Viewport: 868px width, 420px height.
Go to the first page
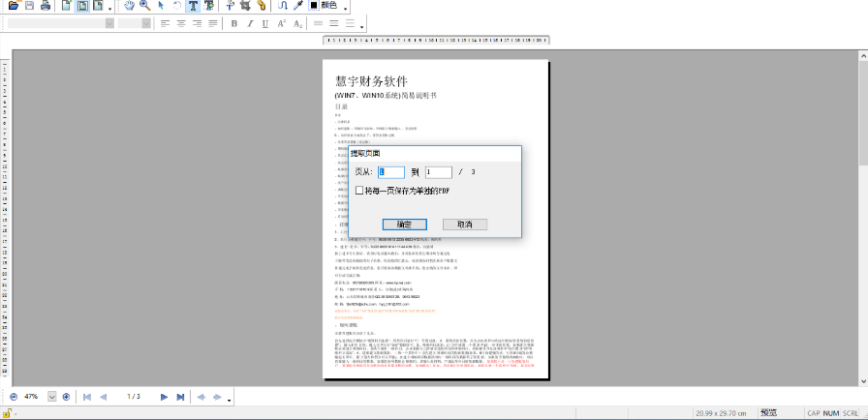pos(87,397)
